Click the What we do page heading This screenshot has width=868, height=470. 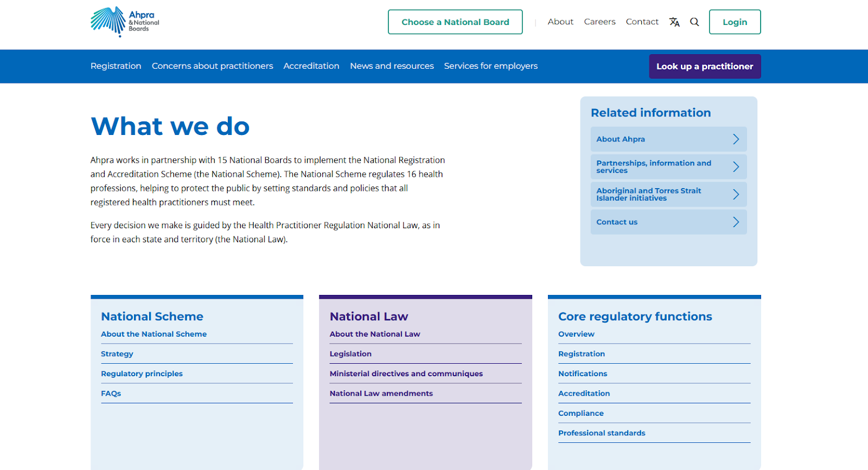click(170, 126)
